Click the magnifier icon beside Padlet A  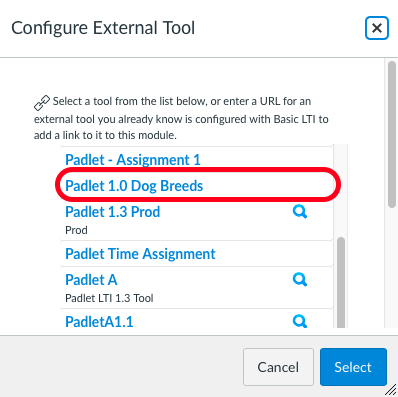pyautogui.click(x=300, y=280)
